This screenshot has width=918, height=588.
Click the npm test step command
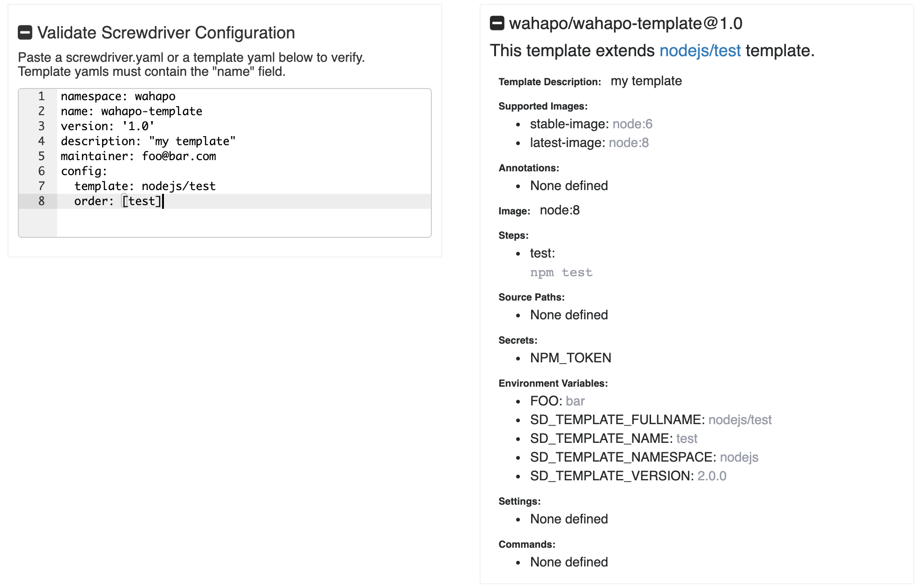(x=561, y=272)
